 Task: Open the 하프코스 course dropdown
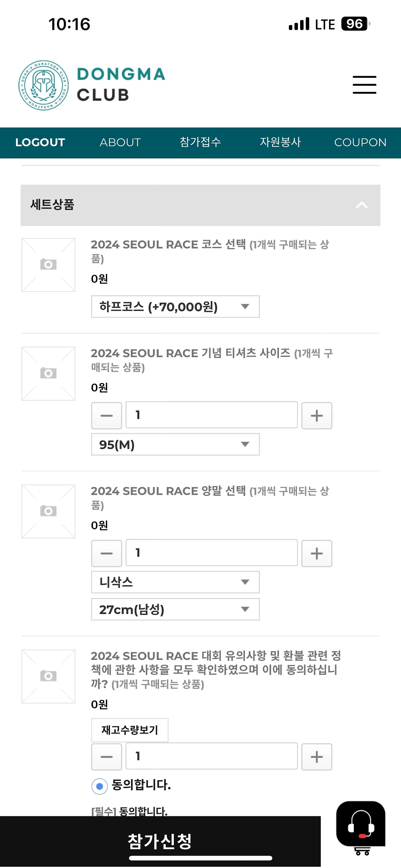click(x=175, y=307)
